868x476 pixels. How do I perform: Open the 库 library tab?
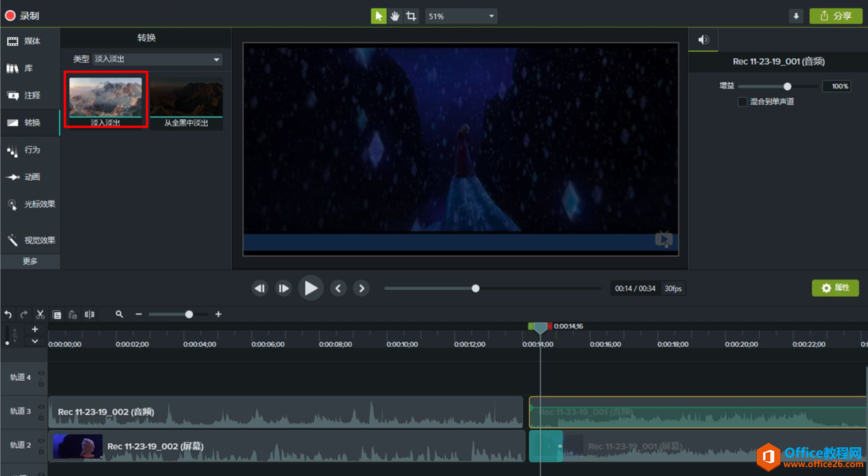coord(30,68)
